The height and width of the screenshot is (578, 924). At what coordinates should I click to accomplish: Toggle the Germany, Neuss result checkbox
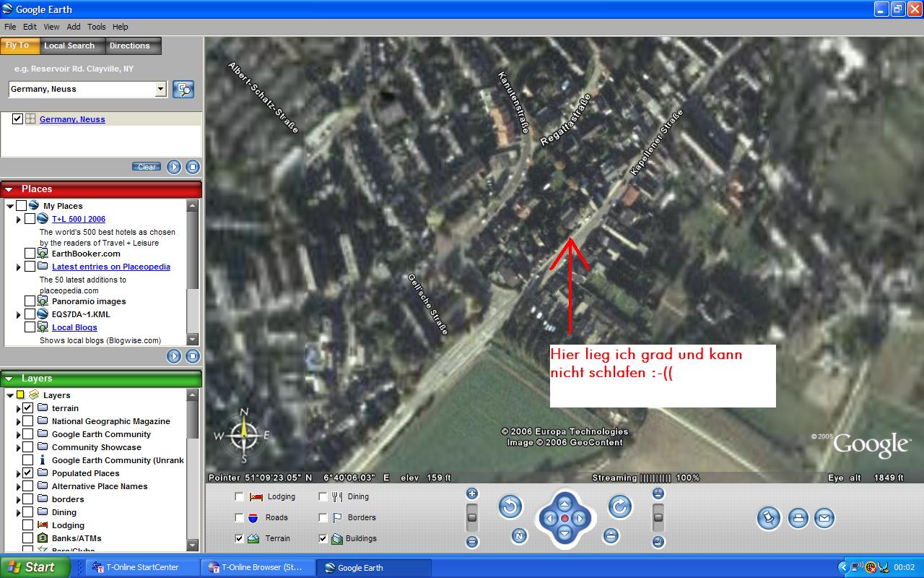click(18, 119)
